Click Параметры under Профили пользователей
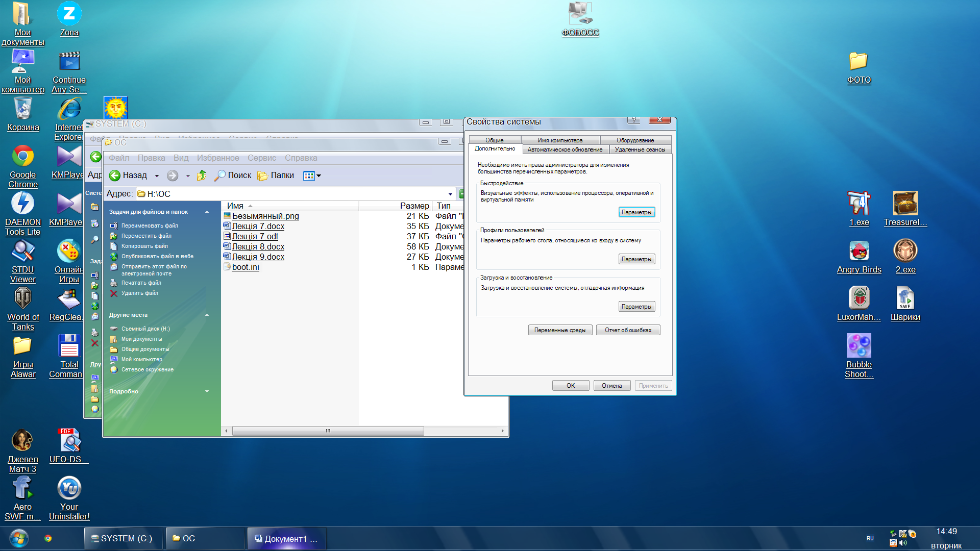 [x=636, y=259]
